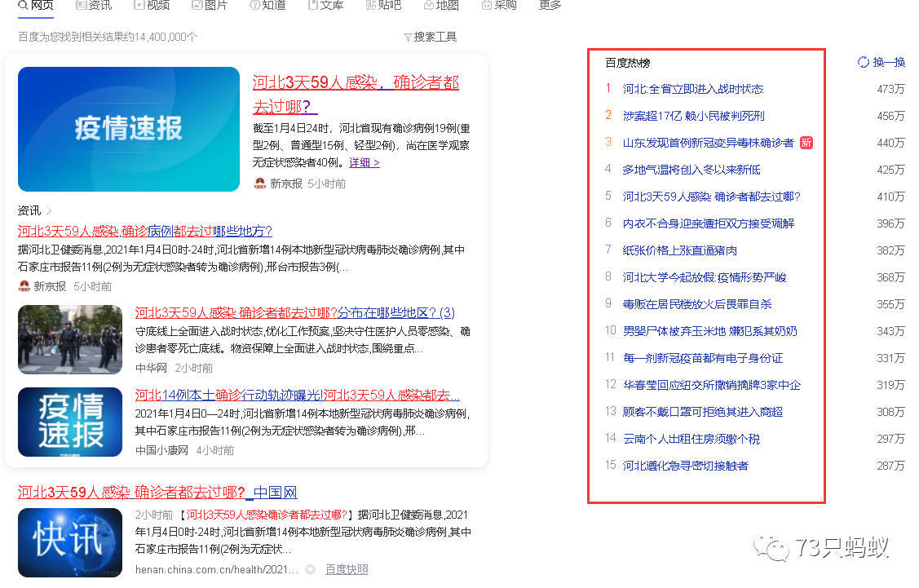Open hot topic 河北全省立即进入战时状态
919x588 pixels.
[x=693, y=89]
